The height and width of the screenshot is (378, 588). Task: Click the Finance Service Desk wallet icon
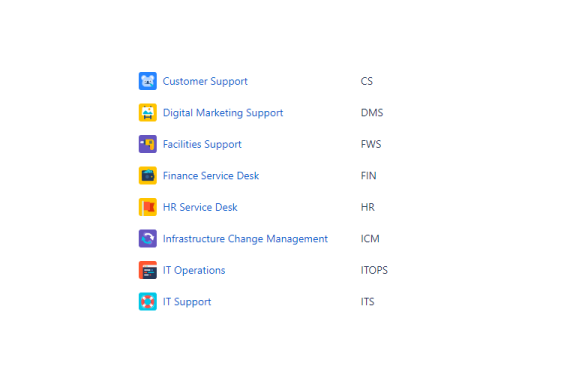click(148, 176)
